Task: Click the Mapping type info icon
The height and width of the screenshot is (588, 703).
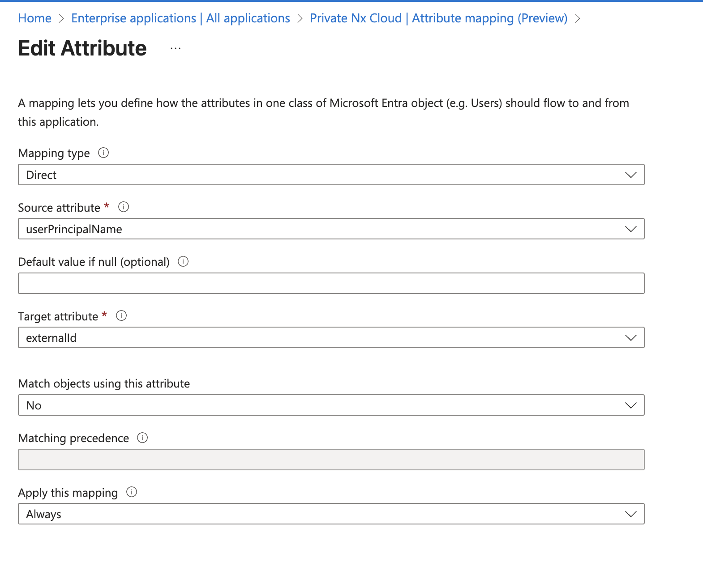Action: click(103, 153)
